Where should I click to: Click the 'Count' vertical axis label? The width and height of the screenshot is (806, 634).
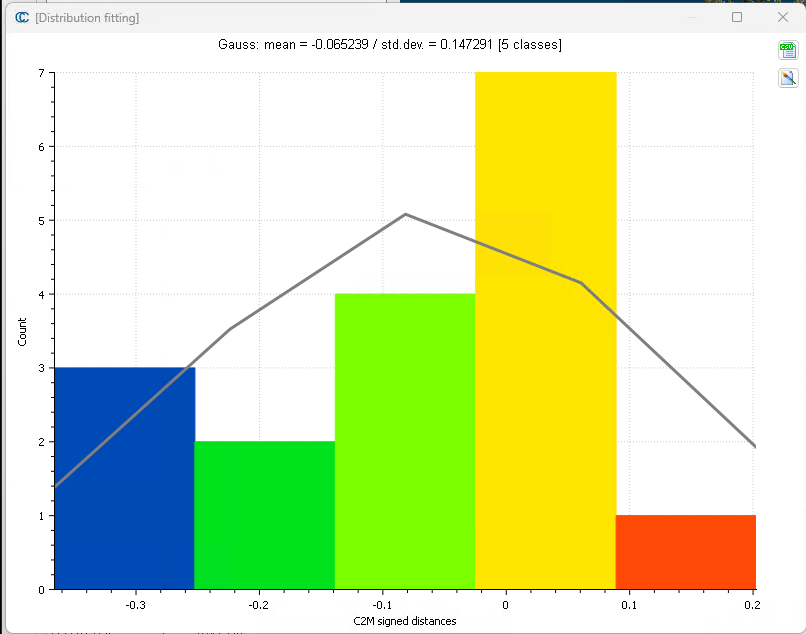tap(22, 332)
